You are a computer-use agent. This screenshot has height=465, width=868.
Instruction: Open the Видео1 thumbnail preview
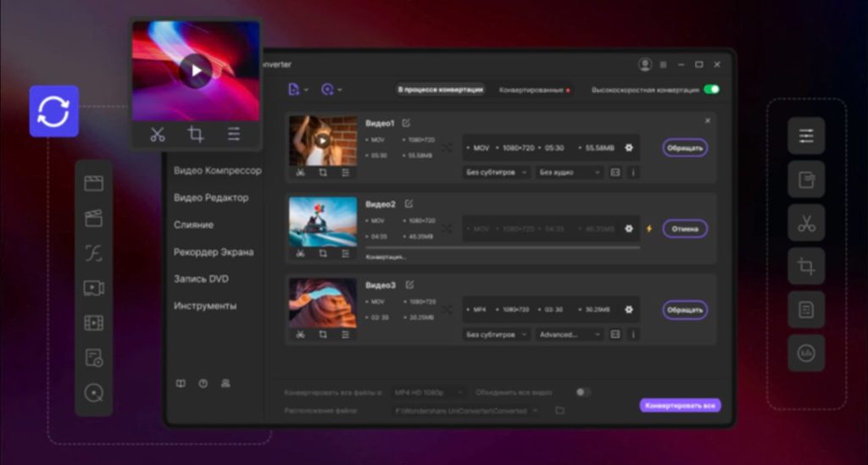[323, 141]
